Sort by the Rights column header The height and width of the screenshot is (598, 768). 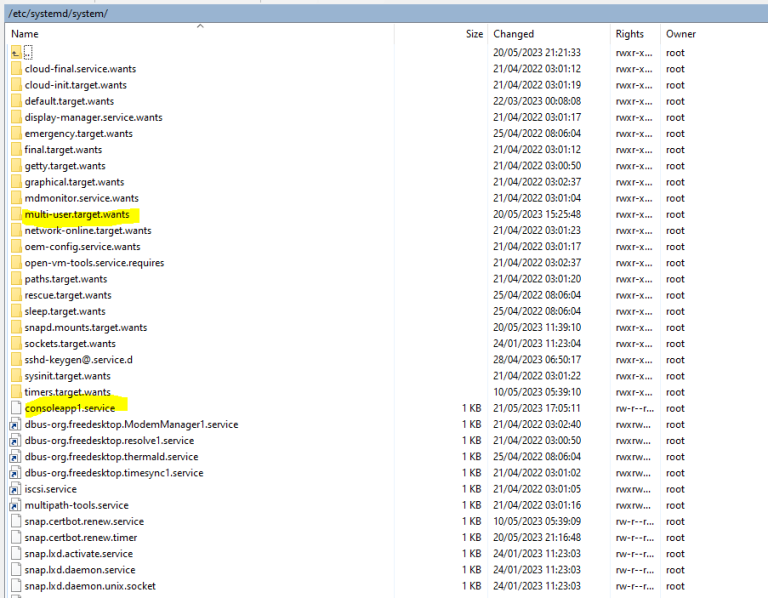(x=630, y=34)
